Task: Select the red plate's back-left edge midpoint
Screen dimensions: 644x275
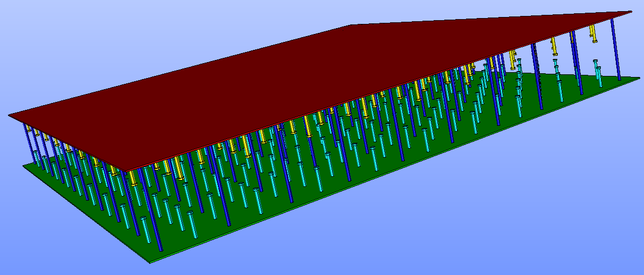Action: (179, 70)
